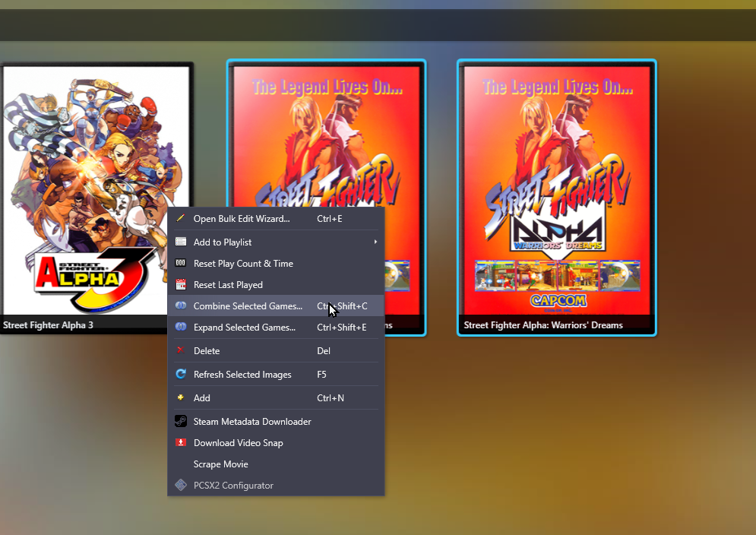756x535 pixels.
Task: Click the red X Delete icon
Action: point(180,350)
